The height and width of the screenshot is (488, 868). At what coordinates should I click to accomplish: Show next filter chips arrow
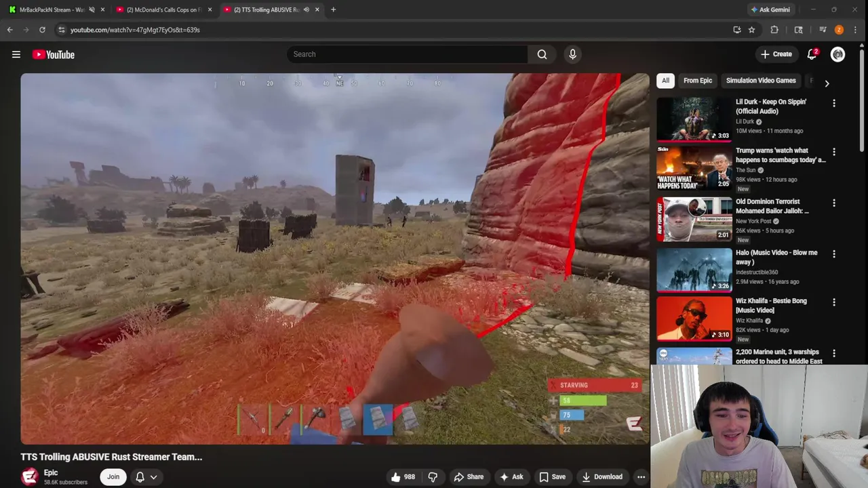point(827,83)
